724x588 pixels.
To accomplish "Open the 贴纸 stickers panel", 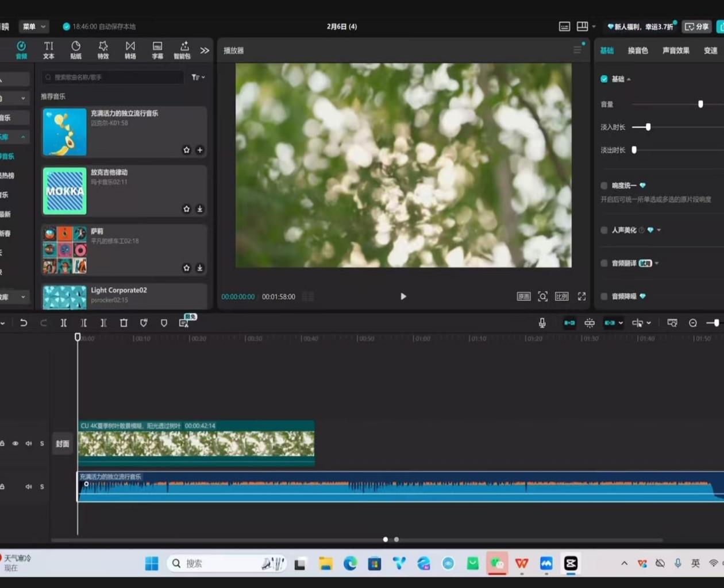I will click(76, 50).
